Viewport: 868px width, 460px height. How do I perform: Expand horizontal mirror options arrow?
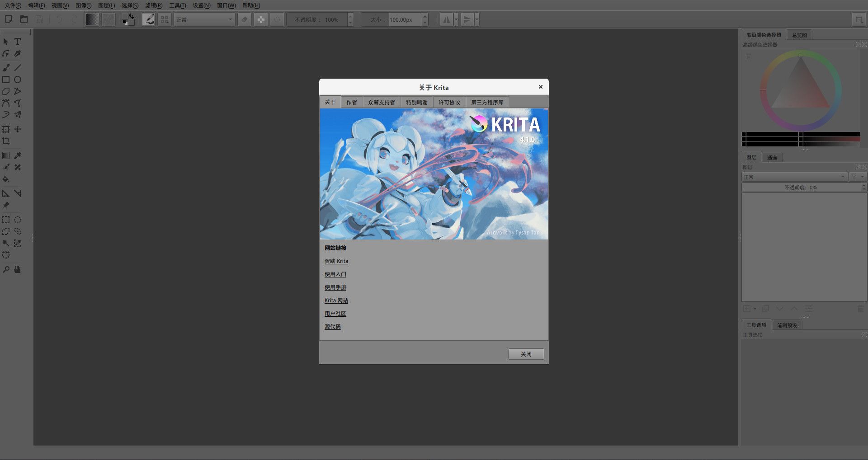coord(456,19)
